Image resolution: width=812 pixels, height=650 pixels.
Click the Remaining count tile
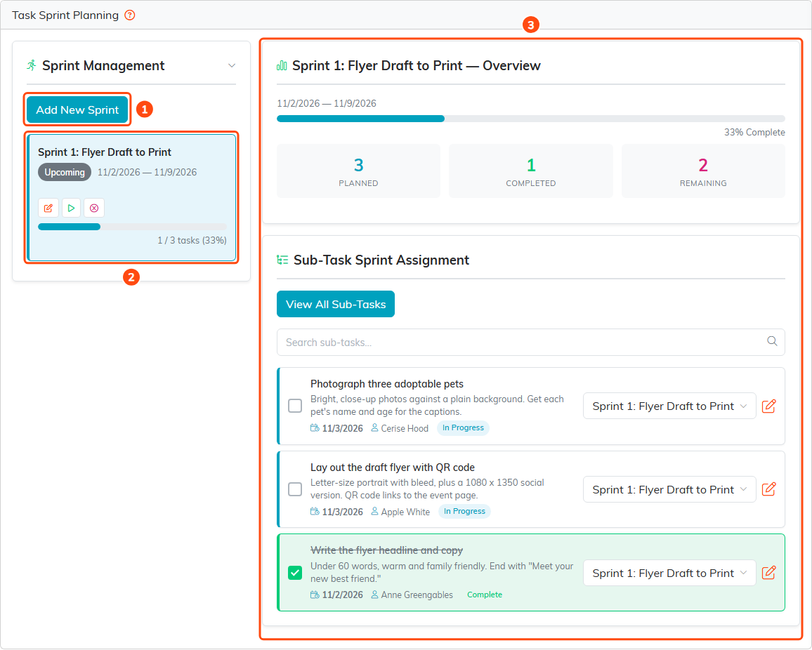(x=703, y=171)
